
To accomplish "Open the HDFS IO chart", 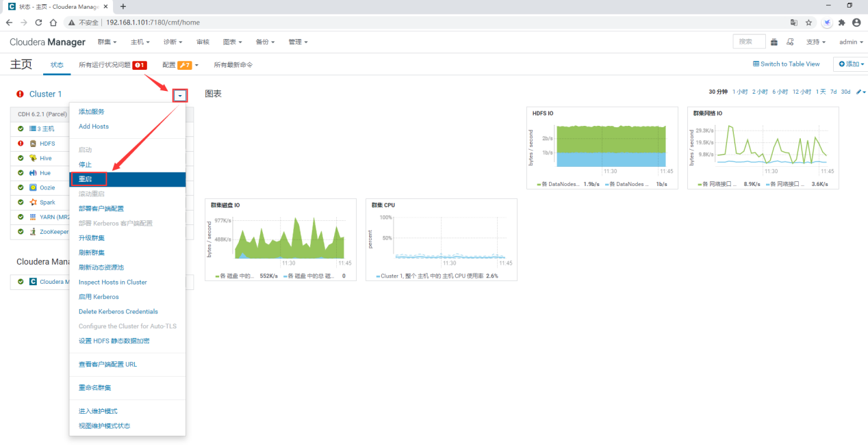I will (x=602, y=148).
